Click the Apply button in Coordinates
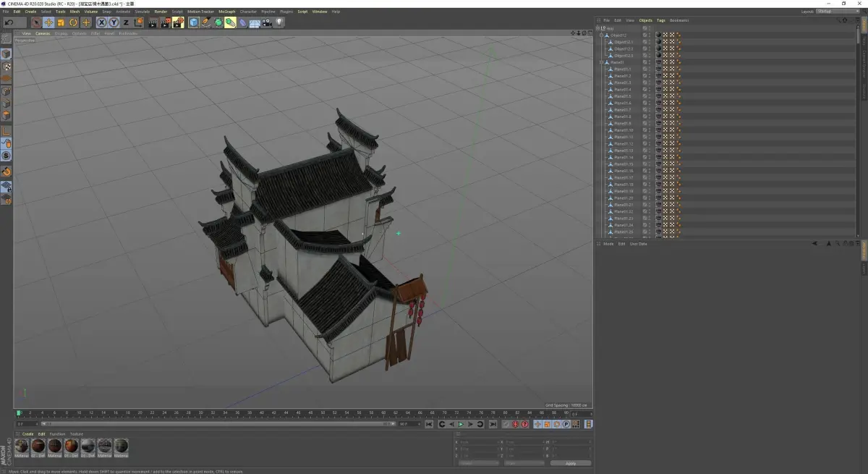The width and height of the screenshot is (868, 474). click(x=571, y=463)
